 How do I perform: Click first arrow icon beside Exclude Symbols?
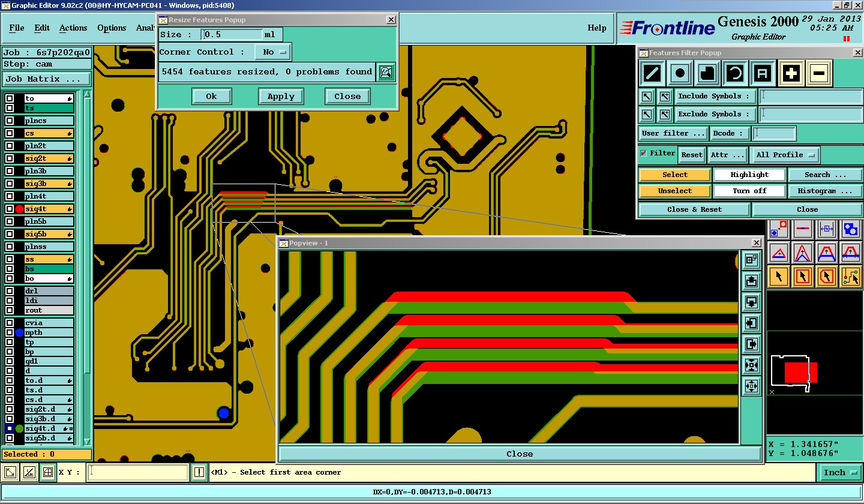tap(647, 114)
